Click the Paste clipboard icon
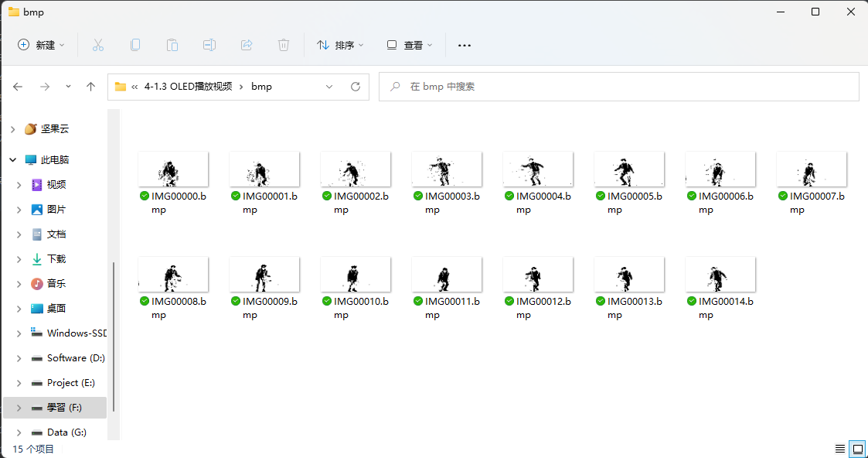868x458 pixels. pyautogui.click(x=172, y=45)
